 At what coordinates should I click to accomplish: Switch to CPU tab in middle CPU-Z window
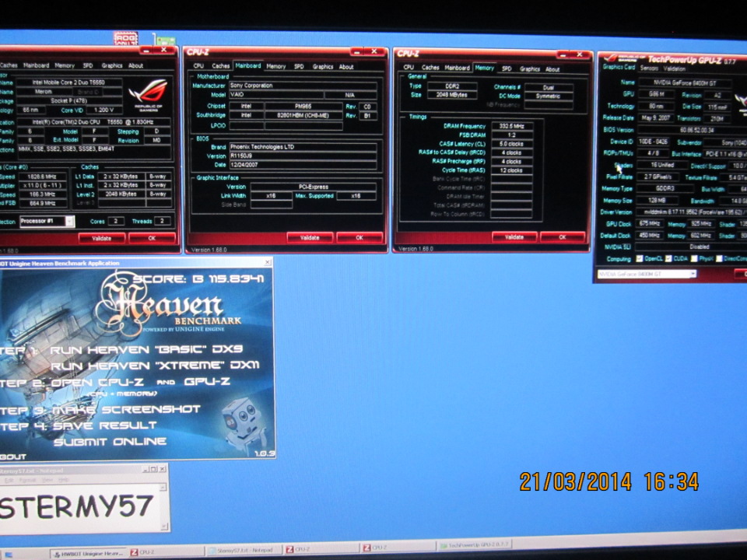click(x=198, y=66)
